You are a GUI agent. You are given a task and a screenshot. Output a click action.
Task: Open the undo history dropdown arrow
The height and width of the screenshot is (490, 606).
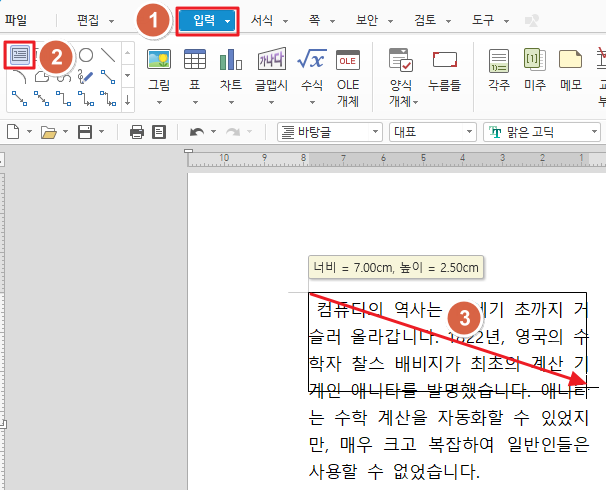[x=213, y=132]
